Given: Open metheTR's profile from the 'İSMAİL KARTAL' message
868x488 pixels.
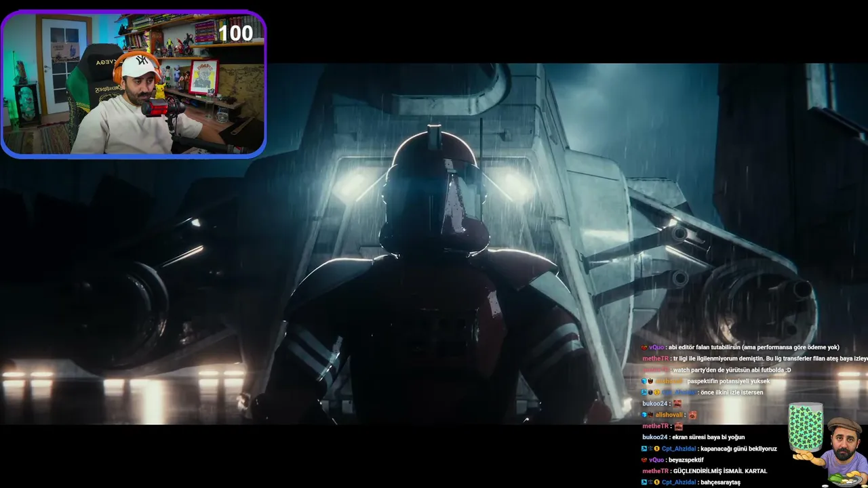Looking at the screenshot, I should pyautogui.click(x=655, y=471).
